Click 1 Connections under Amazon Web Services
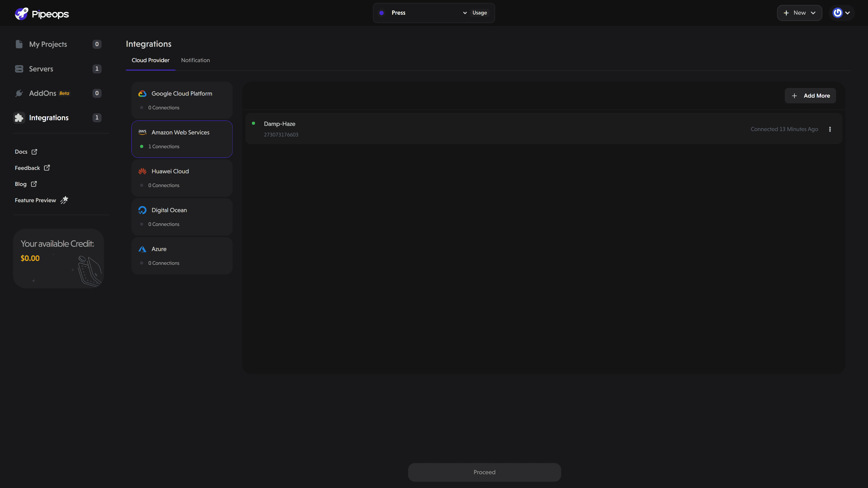 pos(164,146)
